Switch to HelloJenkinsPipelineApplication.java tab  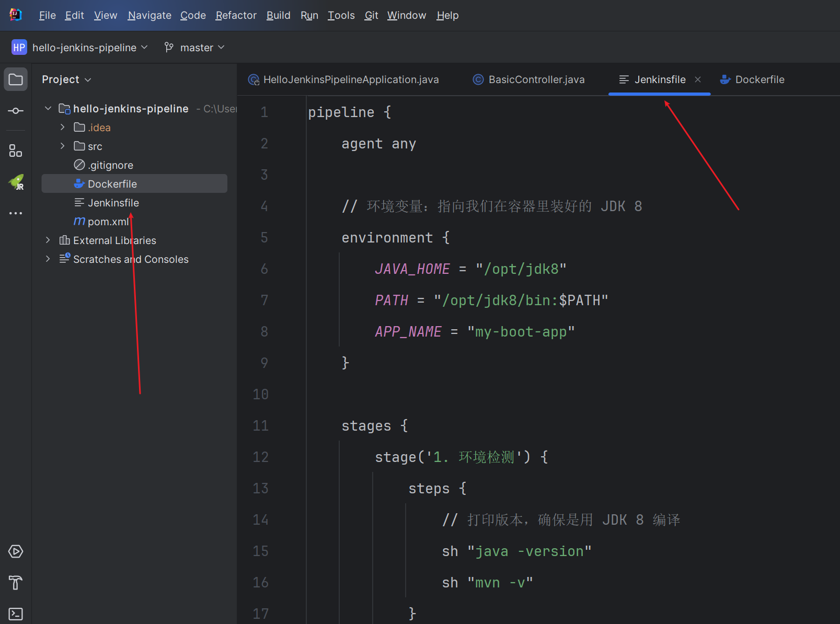(343, 79)
